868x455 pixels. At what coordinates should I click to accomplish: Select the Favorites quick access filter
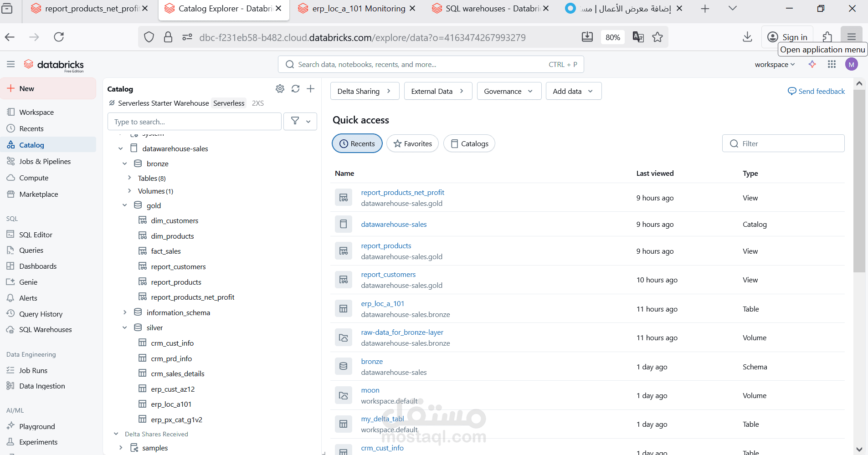pos(412,143)
